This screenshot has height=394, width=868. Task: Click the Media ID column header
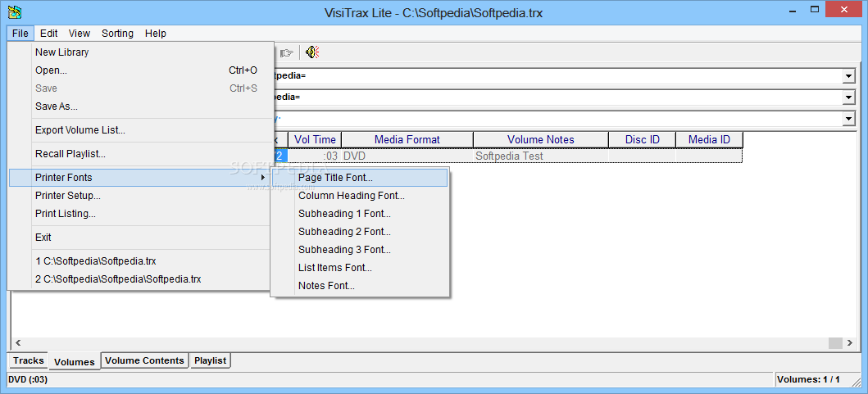(709, 139)
